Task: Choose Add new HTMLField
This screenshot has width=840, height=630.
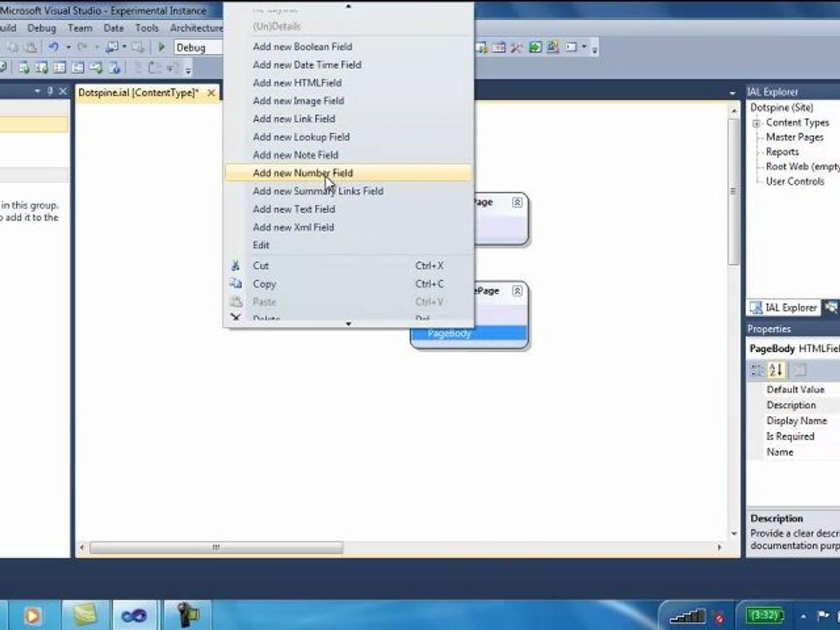Action: point(348,83)
